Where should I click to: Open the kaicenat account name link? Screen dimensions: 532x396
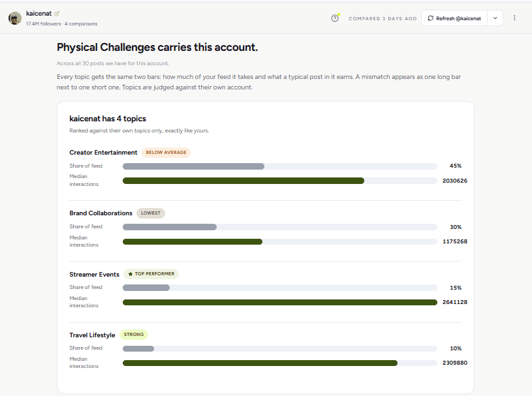coord(39,14)
